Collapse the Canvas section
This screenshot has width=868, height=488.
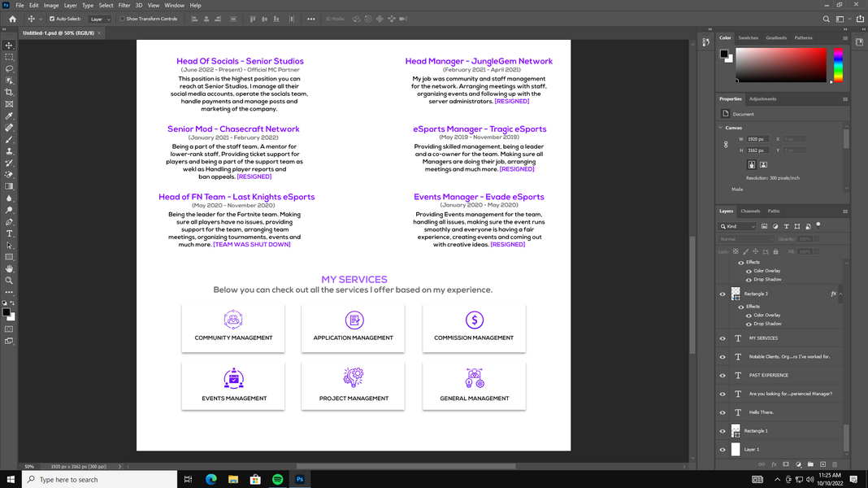point(721,128)
